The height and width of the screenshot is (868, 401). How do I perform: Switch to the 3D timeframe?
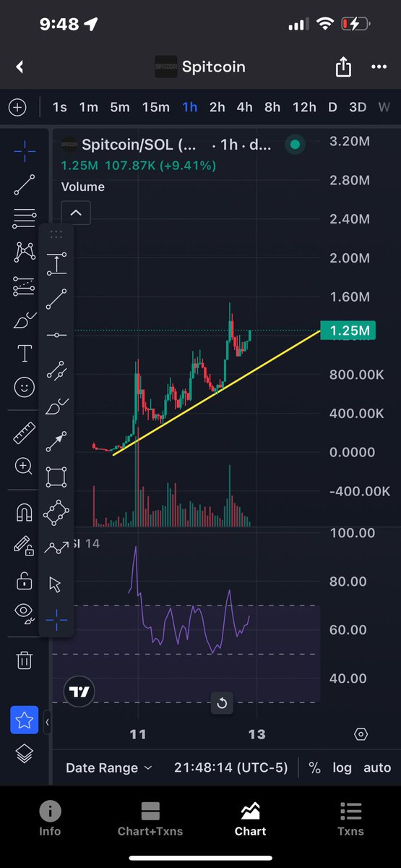tap(358, 107)
